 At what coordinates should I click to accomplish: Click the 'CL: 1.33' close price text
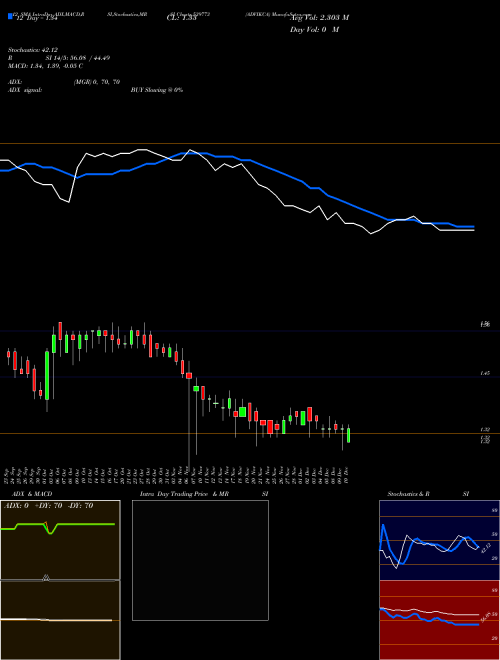pyautogui.click(x=182, y=18)
